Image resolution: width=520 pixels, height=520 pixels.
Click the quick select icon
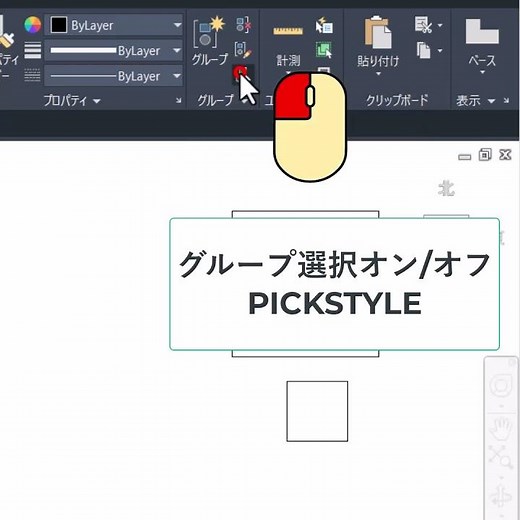324,25
